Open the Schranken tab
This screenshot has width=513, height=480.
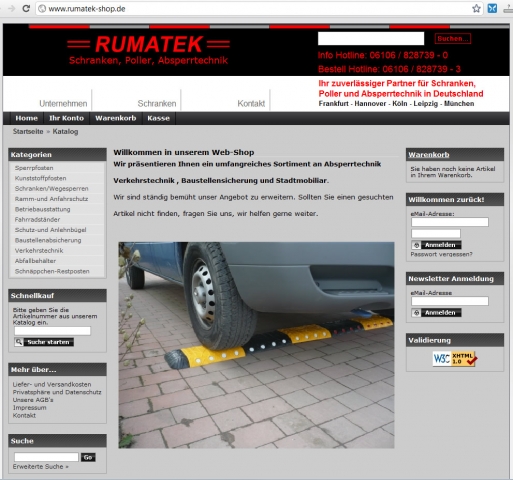tap(157, 104)
